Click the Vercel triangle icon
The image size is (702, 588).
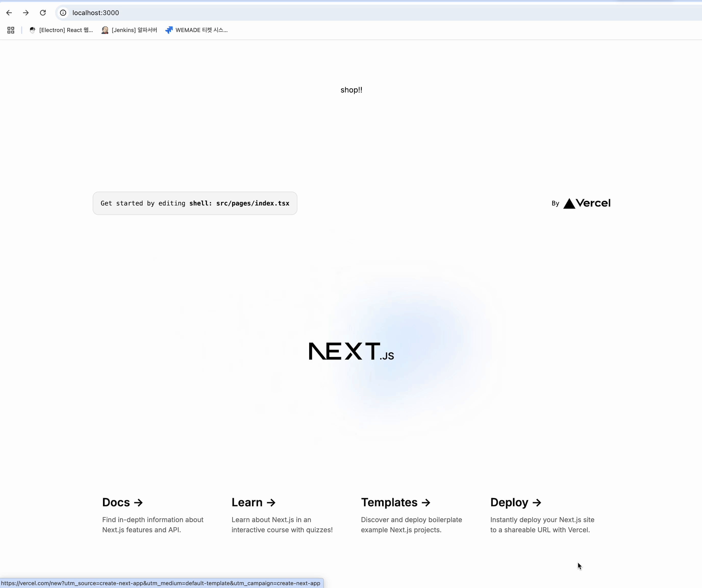click(x=569, y=203)
